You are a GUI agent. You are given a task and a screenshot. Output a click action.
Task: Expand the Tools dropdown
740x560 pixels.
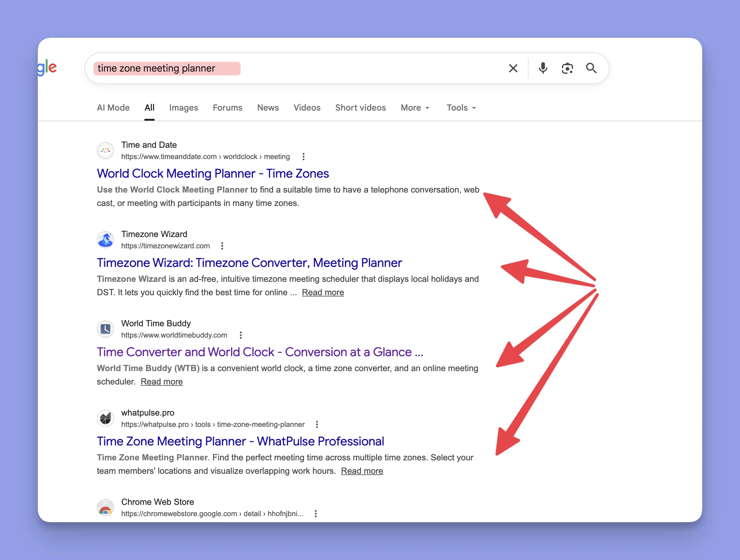pyautogui.click(x=461, y=108)
